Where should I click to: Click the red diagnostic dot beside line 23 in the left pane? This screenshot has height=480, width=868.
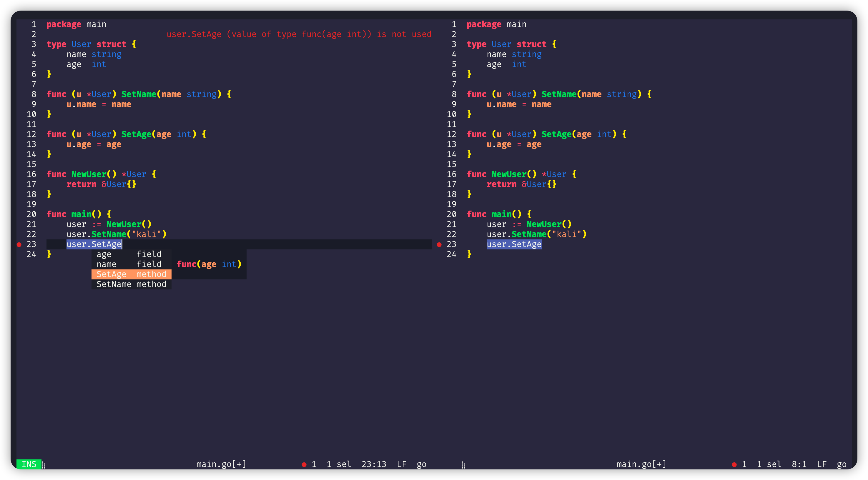tap(19, 244)
